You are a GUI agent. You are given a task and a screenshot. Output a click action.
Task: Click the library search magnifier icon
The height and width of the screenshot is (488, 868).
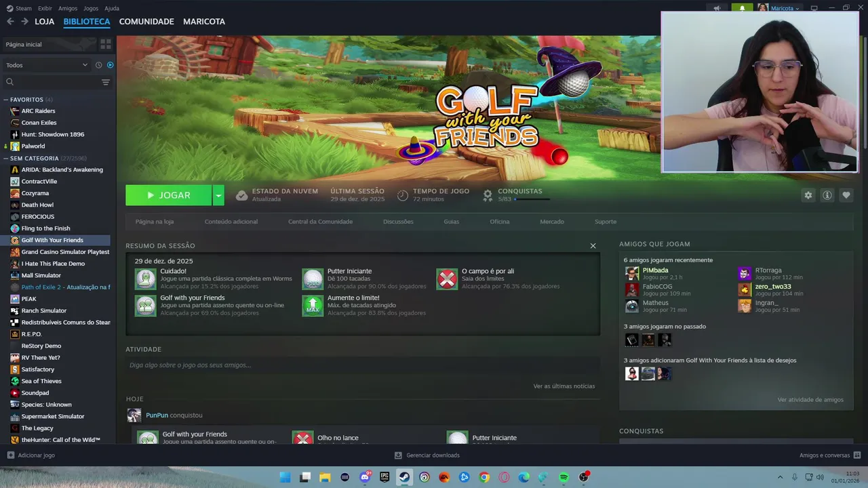(x=9, y=82)
